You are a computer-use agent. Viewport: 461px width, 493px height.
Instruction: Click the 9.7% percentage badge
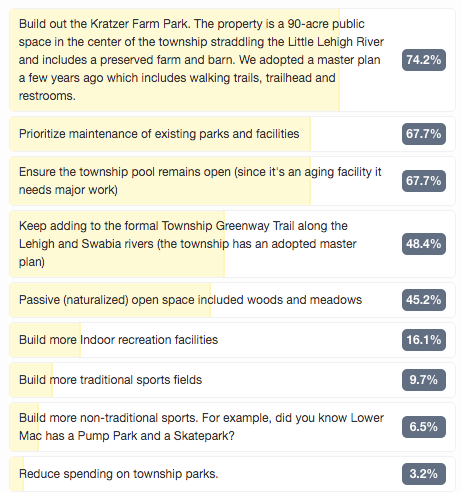(424, 380)
